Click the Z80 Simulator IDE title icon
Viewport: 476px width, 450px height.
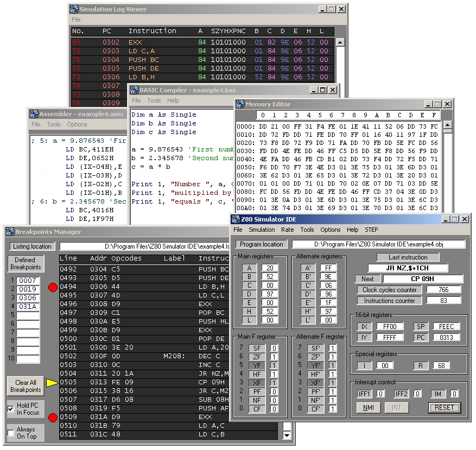tap(236, 219)
